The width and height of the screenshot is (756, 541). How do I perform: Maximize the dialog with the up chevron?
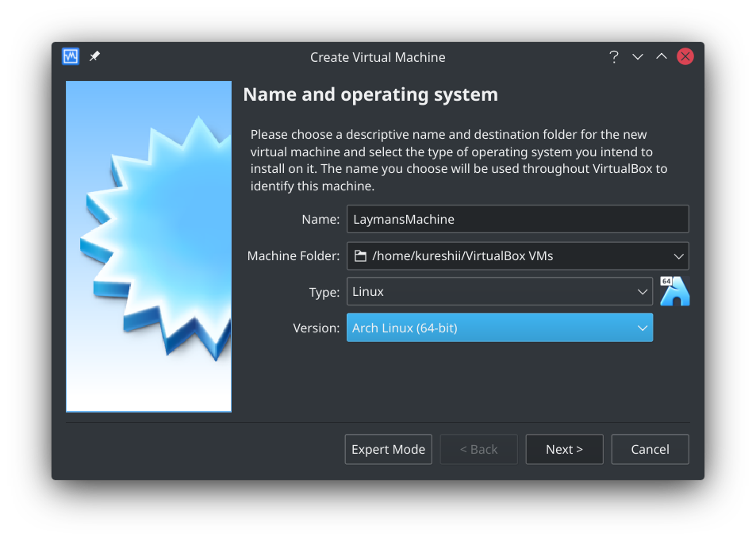tap(661, 56)
